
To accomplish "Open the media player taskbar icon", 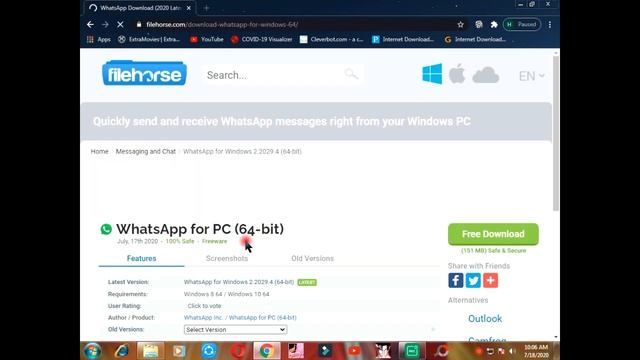I will (x=179, y=351).
